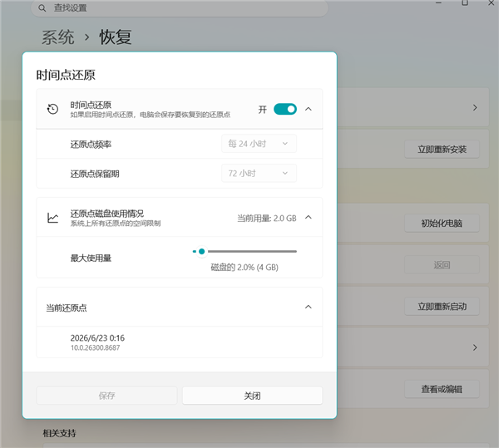Maximize the Settings window
Image resolution: width=499 pixels, height=448 pixels.
465,2
